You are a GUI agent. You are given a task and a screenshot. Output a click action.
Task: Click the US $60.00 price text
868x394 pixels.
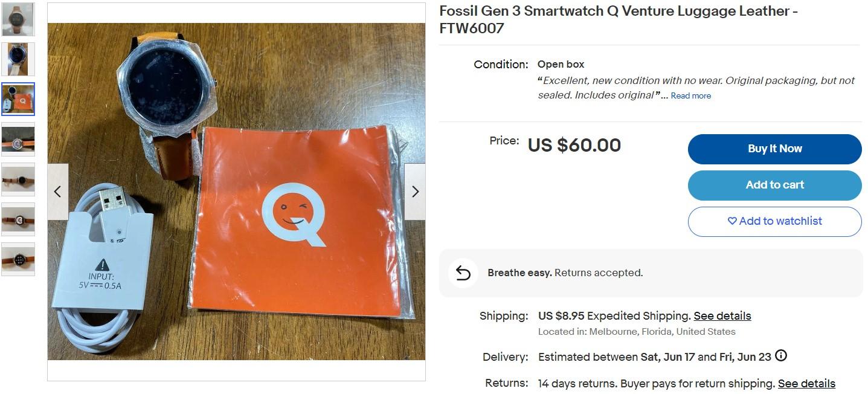tap(574, 145)
